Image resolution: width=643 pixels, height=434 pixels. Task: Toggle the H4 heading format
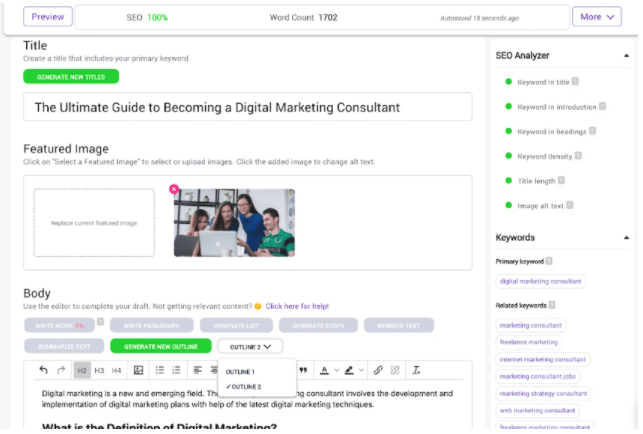pos(116,370)
